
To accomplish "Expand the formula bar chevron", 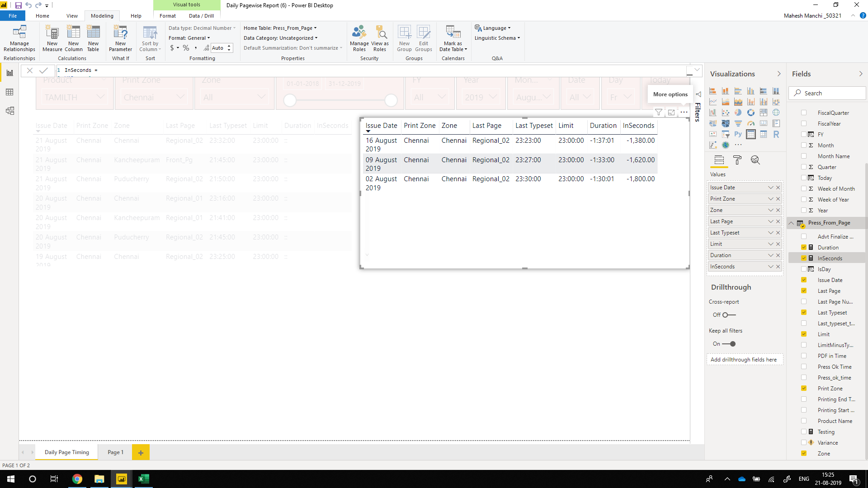I will 697,70.
